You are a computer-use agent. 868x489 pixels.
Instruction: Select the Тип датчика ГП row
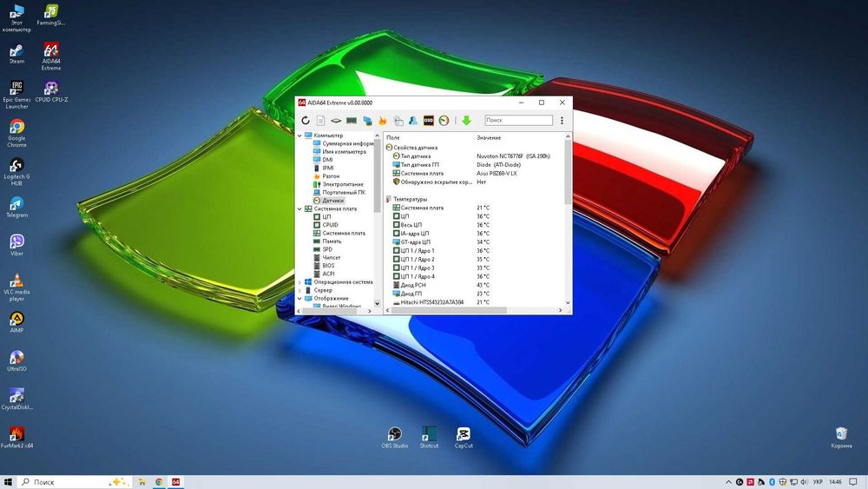(x=473, y=165)
